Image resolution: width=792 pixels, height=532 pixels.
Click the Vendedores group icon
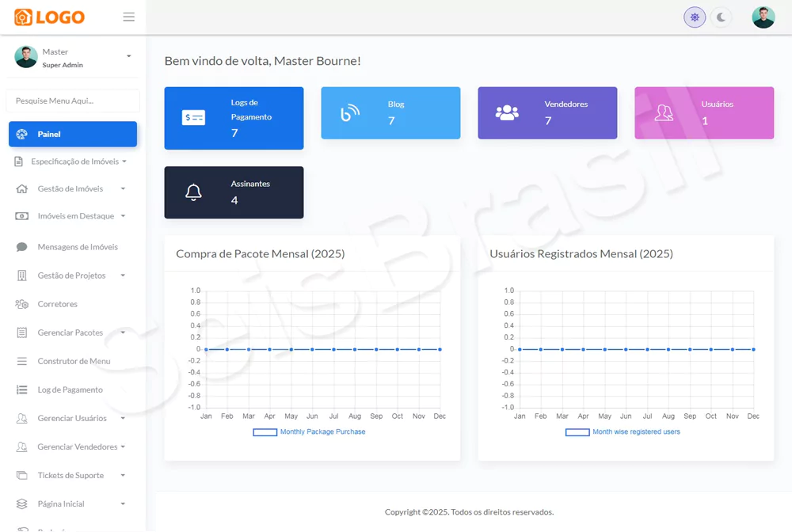click(507, 113)
